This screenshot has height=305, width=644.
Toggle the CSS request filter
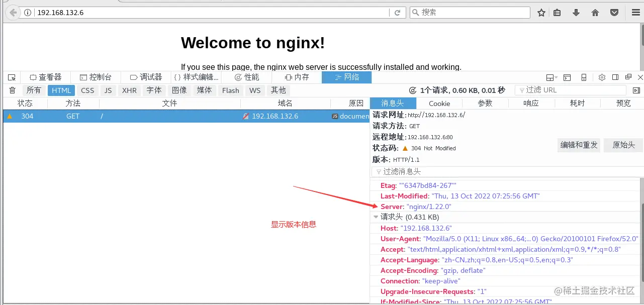point(87,90)
